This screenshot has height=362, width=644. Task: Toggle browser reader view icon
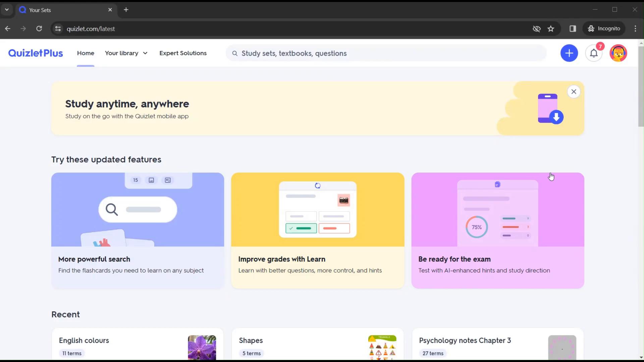point(573,29)
